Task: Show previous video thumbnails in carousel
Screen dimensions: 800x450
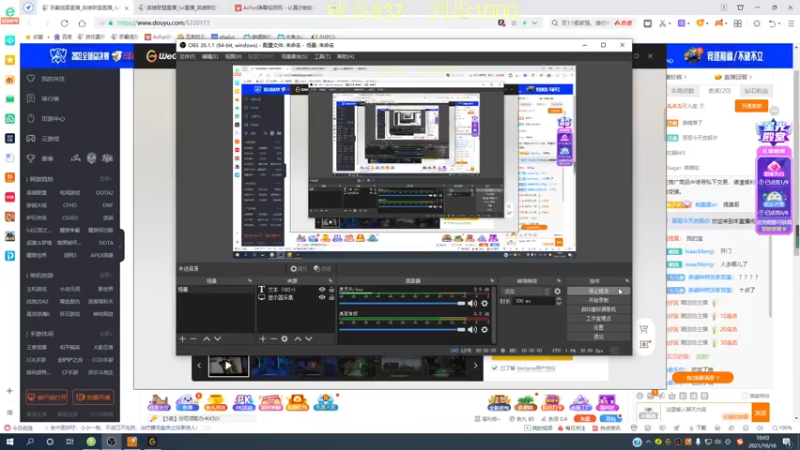Action: [199, 365]
